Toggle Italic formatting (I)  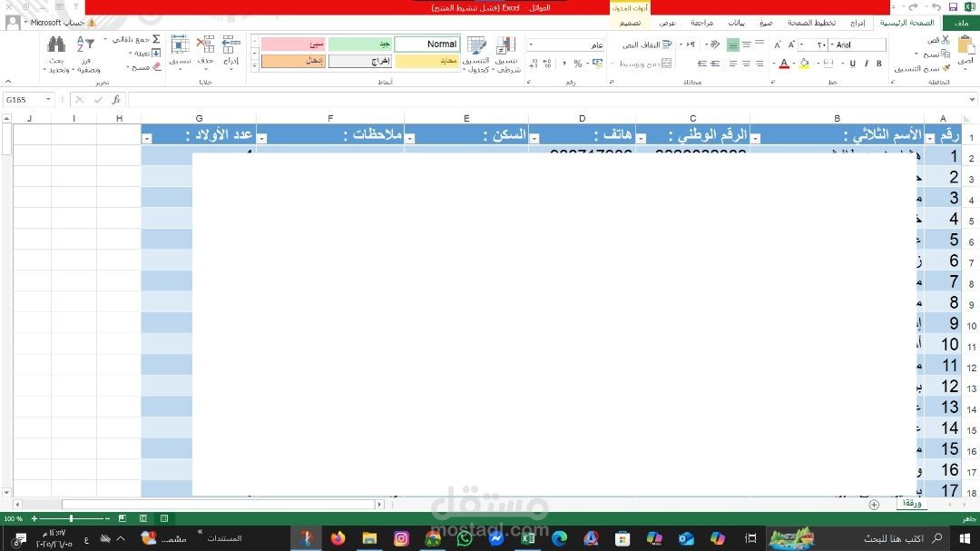pyautogui.click(x=867, y=64)
